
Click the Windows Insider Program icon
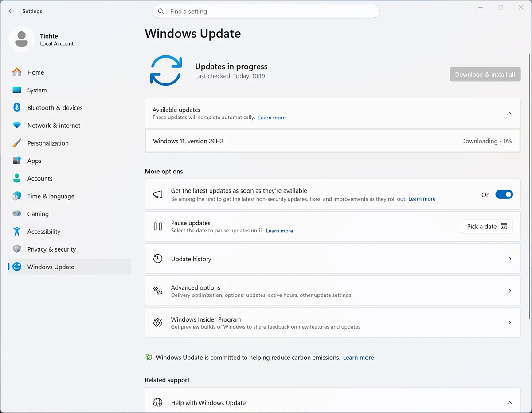(x=158, y=323)
